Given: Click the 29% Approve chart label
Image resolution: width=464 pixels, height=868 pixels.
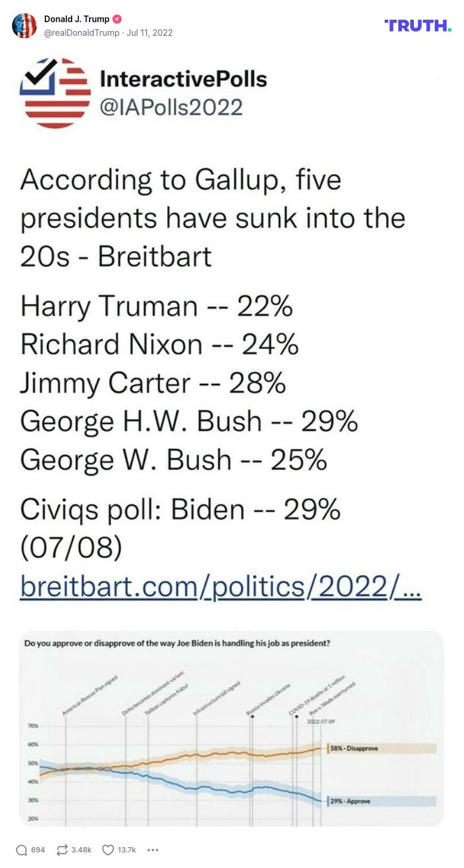Looking at the screenshot, I should 351,801.
